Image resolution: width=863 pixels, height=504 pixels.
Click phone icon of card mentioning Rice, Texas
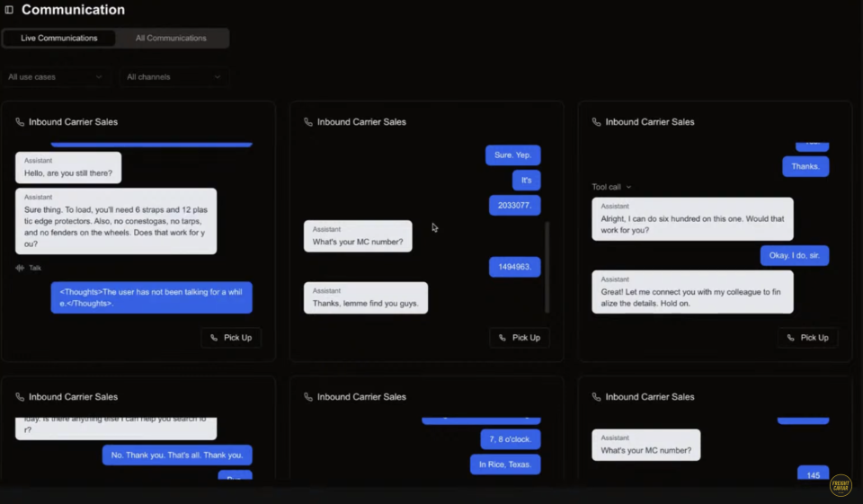pos(308,397)
